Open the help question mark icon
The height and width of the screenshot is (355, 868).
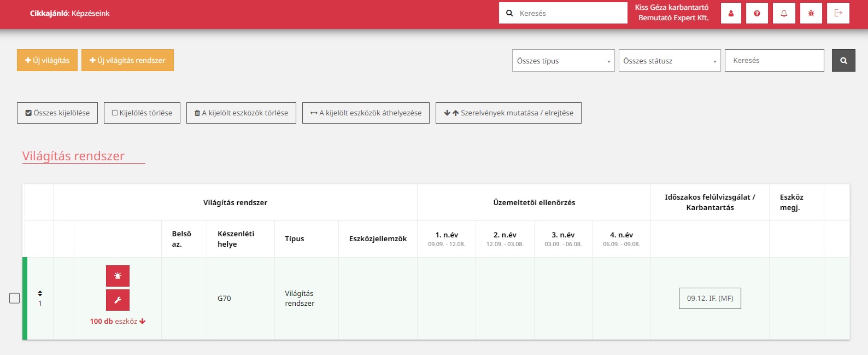point(757,13)
